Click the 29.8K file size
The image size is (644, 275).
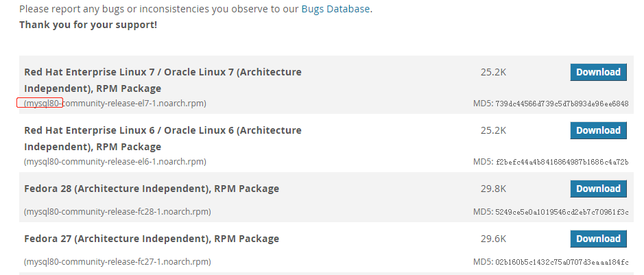(493, 189)
